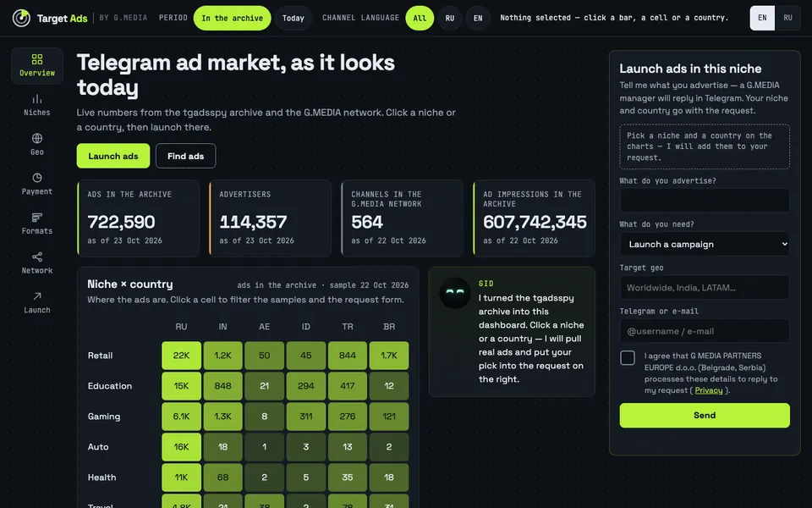The width and height of the screenshot is (812, 508).
Task: Click the 'Health' niche row label
Action: pyautogui.click(x=102, y=478)
